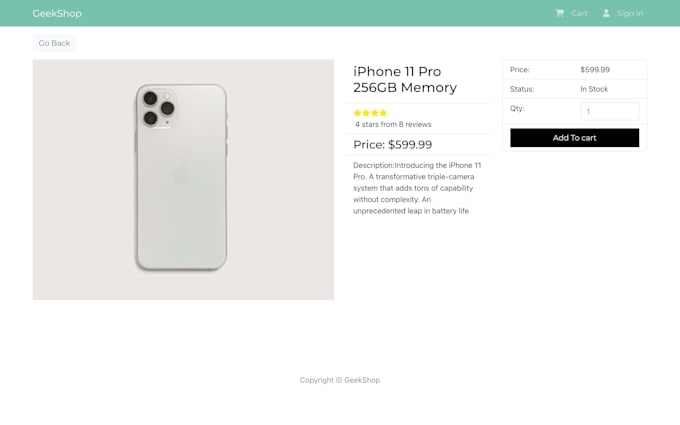Click the large Price: $599.99 heading
Image resolution: width=680 pixels, height=425 pixels.
click(x=393, y=145)
